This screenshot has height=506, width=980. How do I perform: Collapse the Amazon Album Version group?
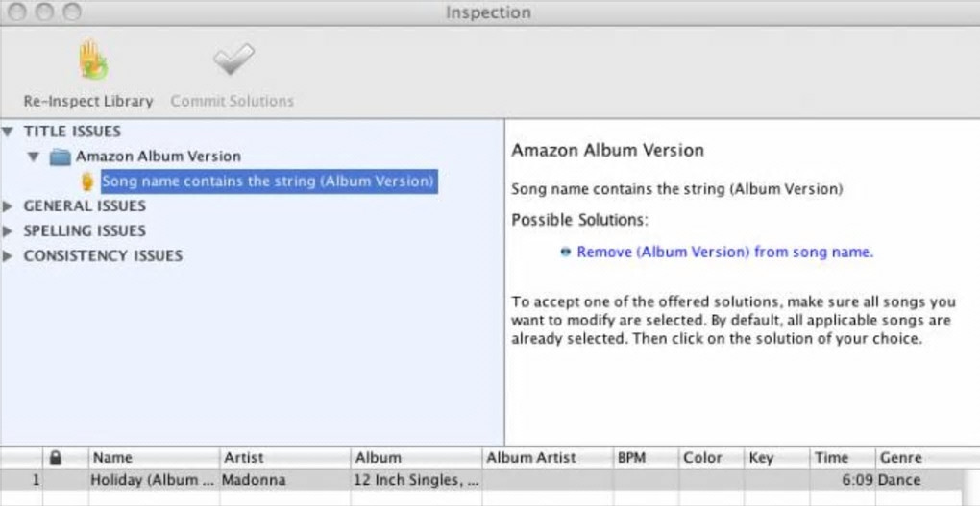pos(34,157)
